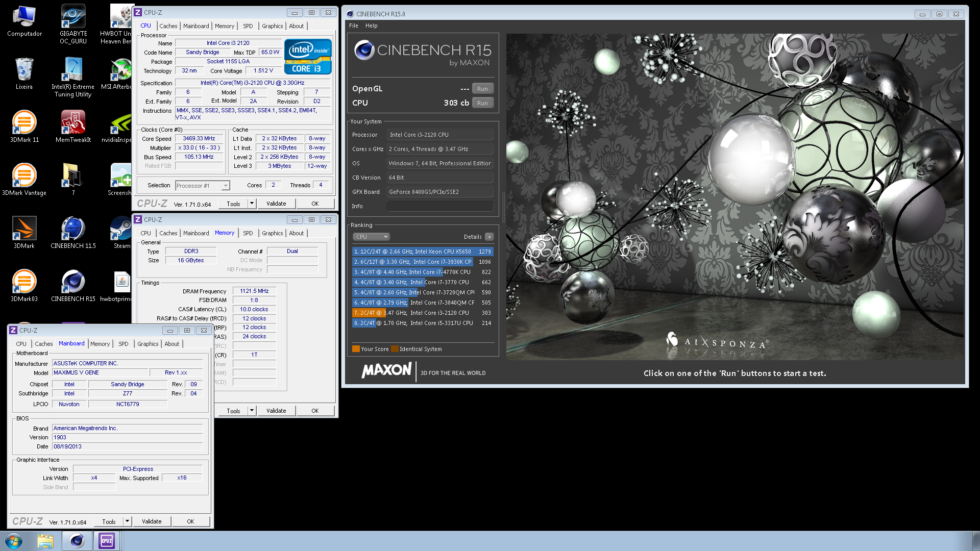Open Processor Selection dropdown in CPU-Z
Image resolution: width=980 pixels, height=551 pixels.
(x=203, y=186)
